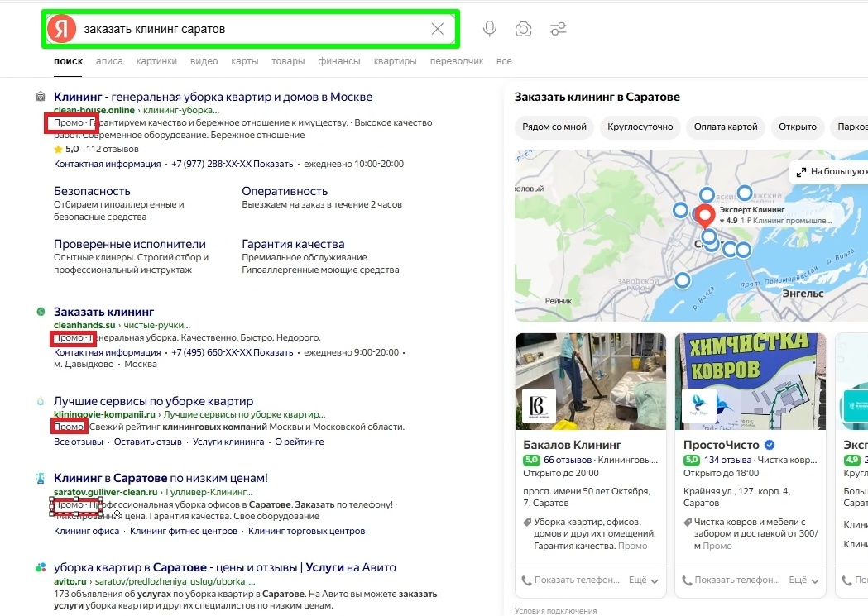Open Оставить отзыв link
The image size is (868, 616).
click(148, 442)
